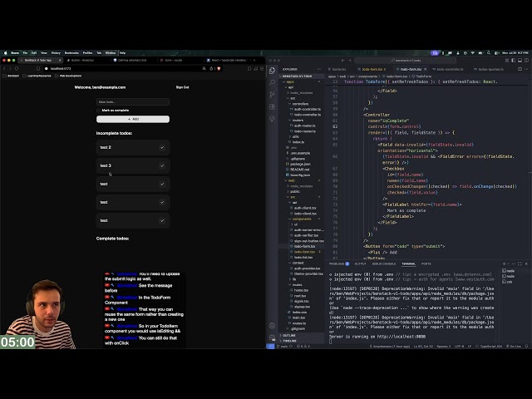This screenshot has width=532, height=399.
Task: Open the Search view in VS Code activity bar
Action: pos(272,82)
